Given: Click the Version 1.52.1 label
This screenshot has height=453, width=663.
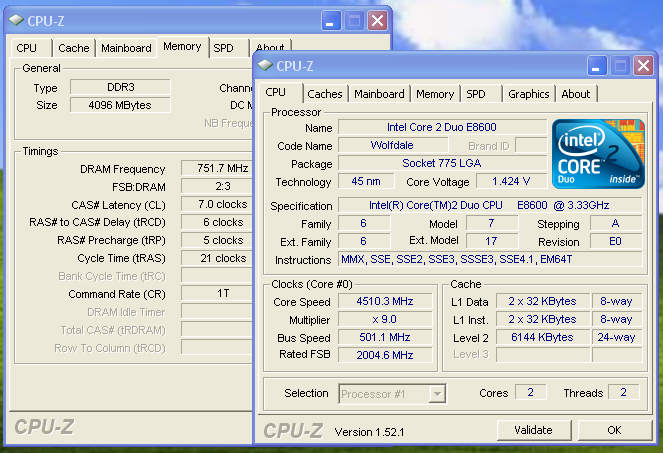Looking at the screenshot, I should (370, 432).
